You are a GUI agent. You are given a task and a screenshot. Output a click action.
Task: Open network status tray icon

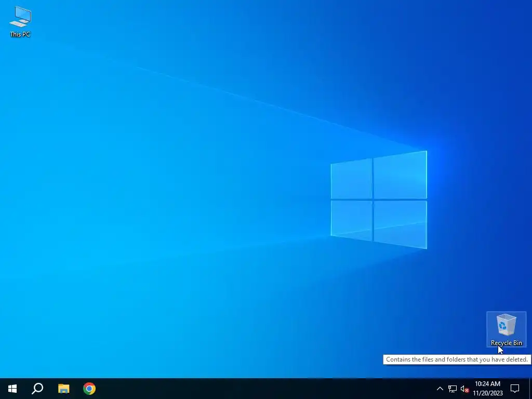(453, 389)
